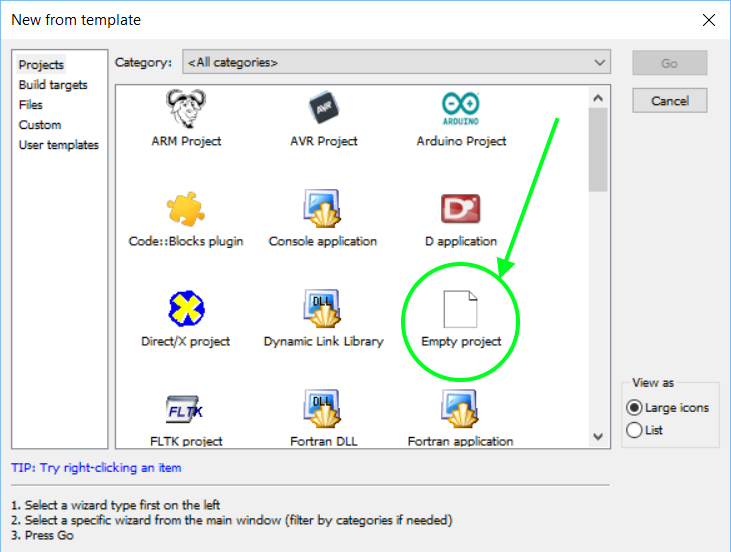
Task: Enable the Large icons view option
Action: pos(634,407)
